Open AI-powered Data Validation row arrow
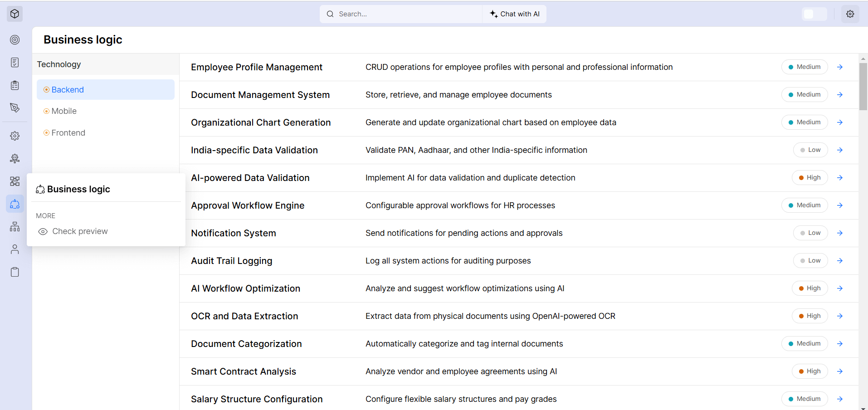This screenshot has height=410, width=868. (839, 178)
